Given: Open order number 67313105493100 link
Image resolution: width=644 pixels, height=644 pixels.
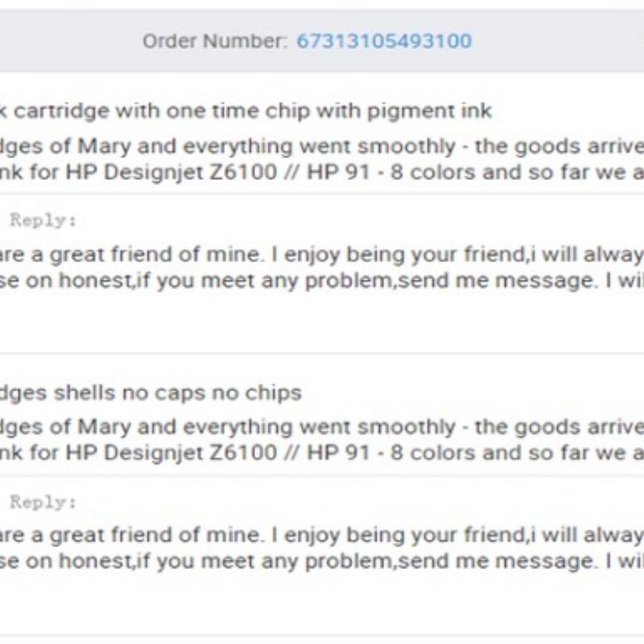Looking at the screenshot, I should [384, 41].
